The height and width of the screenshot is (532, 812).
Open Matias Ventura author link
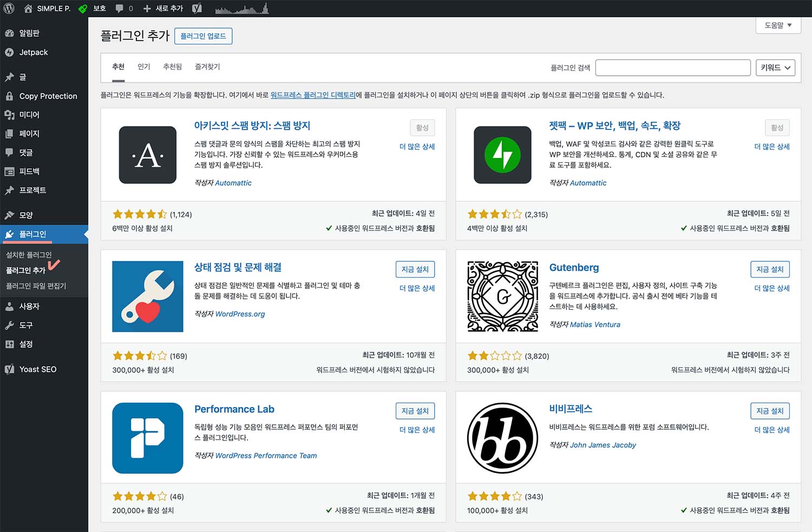[x=595, y=325]
